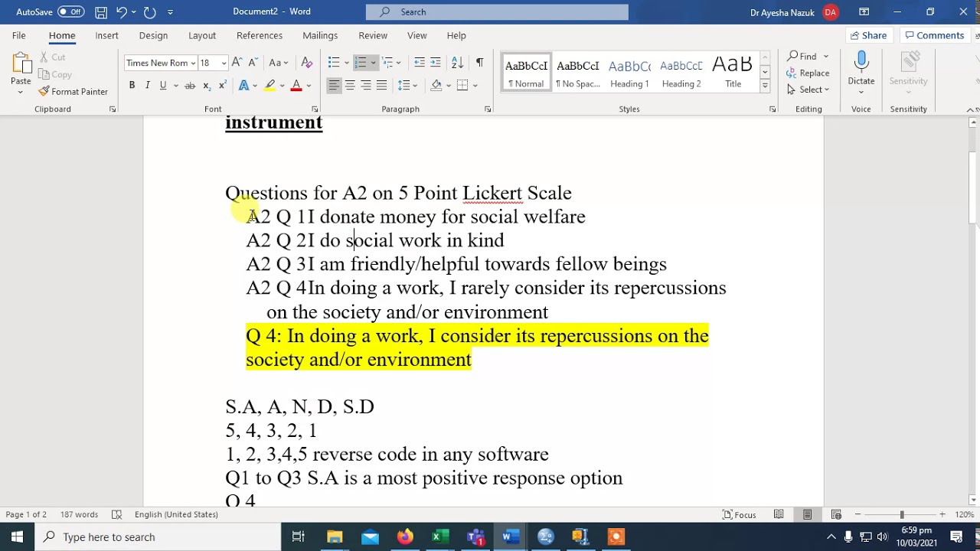Apply multilevel list

click(387, 63)
